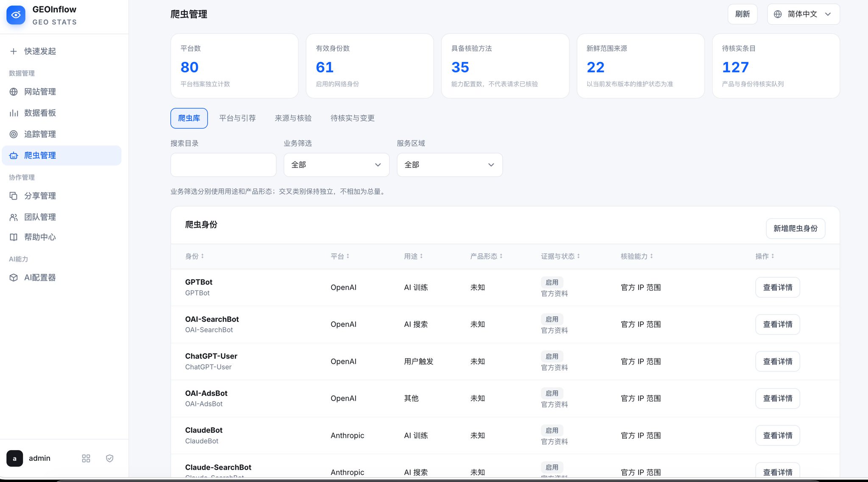Click the admin avatar badge
Image resolution: width=868 pixels, height=482 pixels.
pyautogui.click(x=15, y=458)
